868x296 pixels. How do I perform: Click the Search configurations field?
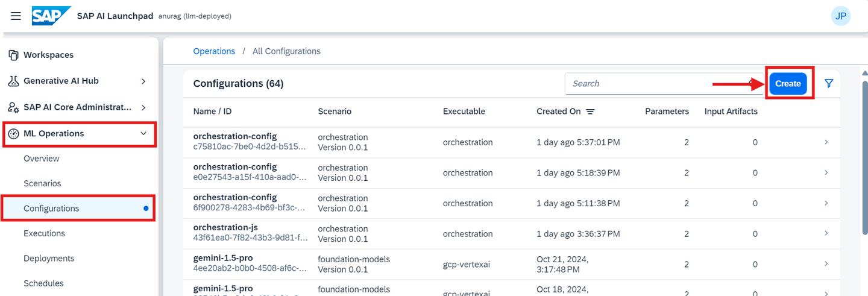[x=663, y=84]
